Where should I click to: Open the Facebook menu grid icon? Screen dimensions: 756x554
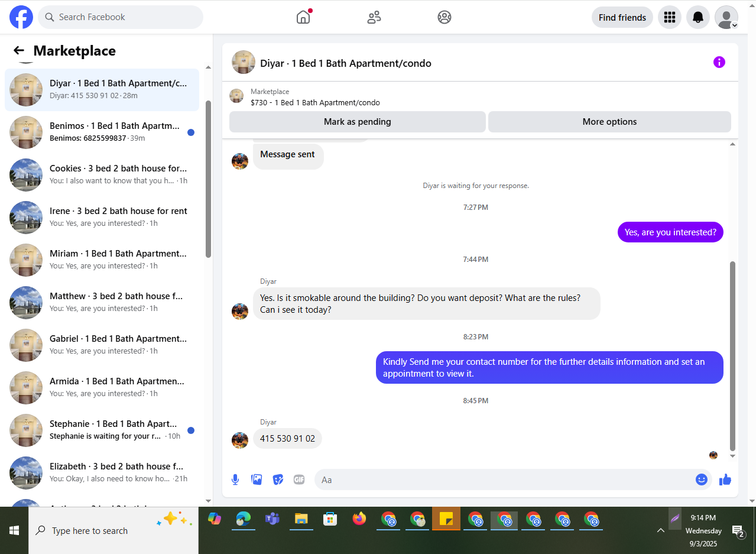tap(670, 17)
